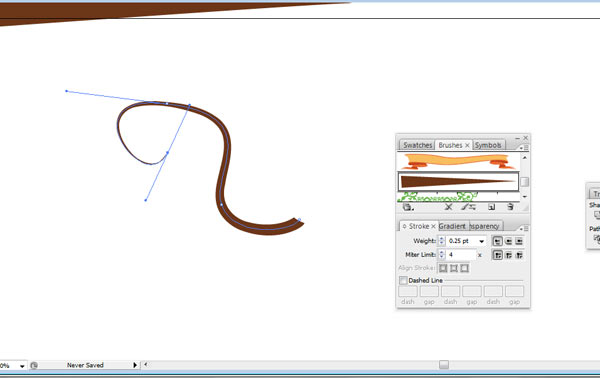
Task: Open the zoom level dropdown arrow
Action: coord(22,366)
